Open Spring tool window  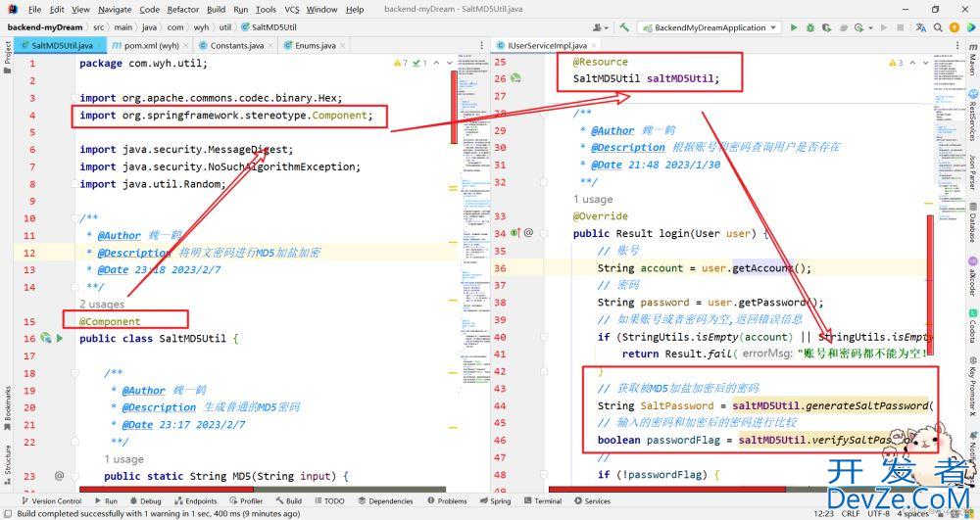496,501
